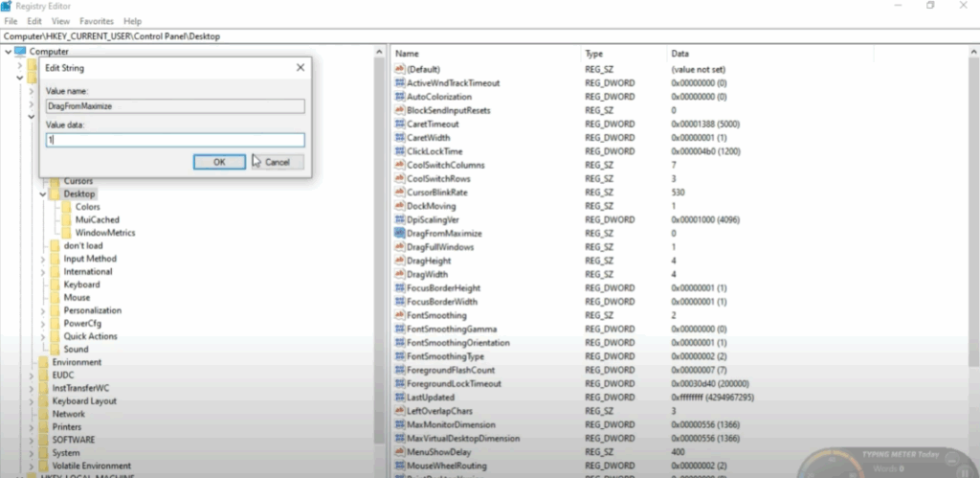Expand the SOFTWARE key
The height and width of the screenshot is (478, 980).
coord(32,440)
